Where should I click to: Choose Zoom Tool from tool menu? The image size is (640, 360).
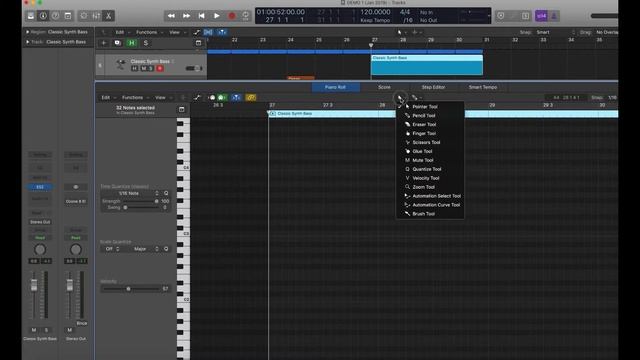tap(430, 187)
